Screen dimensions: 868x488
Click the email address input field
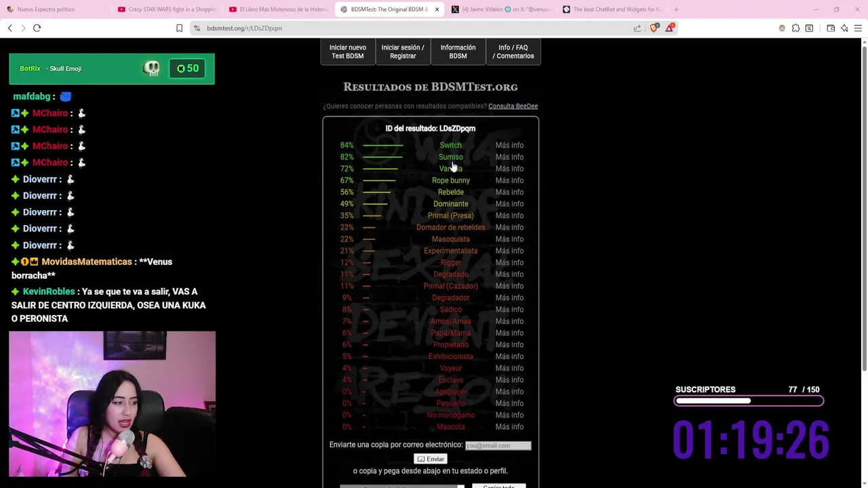pyautogui.click(x=498, y=445)
